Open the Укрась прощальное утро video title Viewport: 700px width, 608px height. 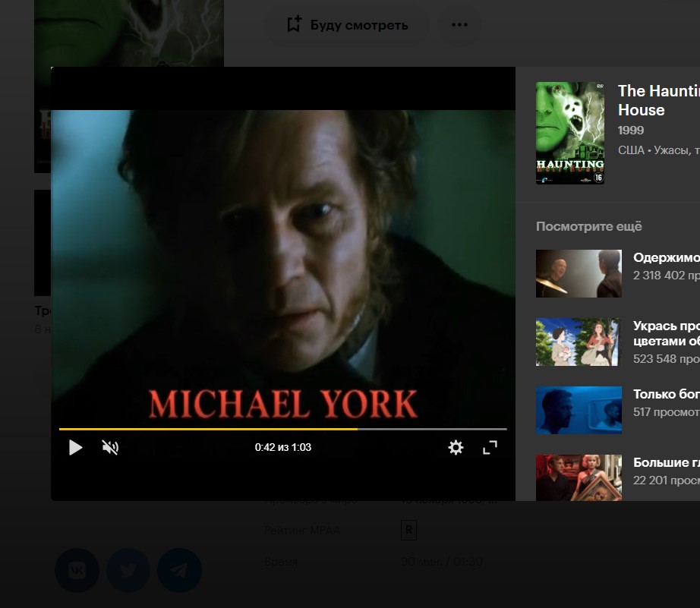667,333
